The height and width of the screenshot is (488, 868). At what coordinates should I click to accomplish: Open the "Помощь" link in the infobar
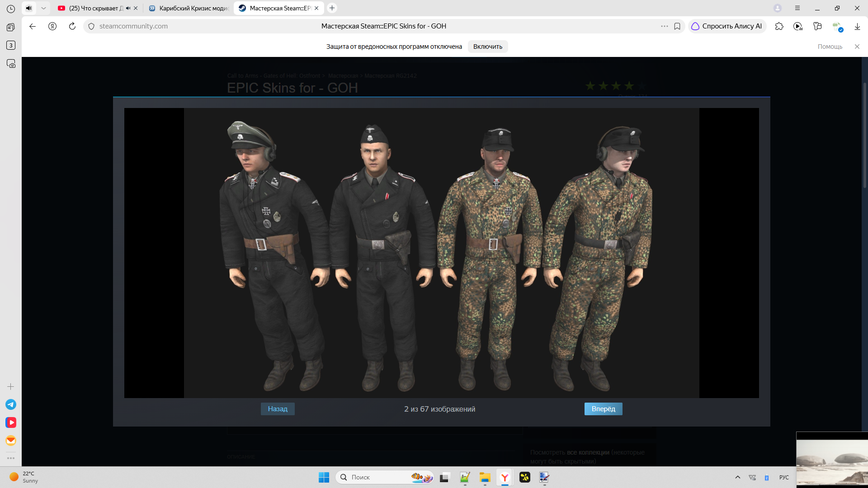(x=830, y=47)
